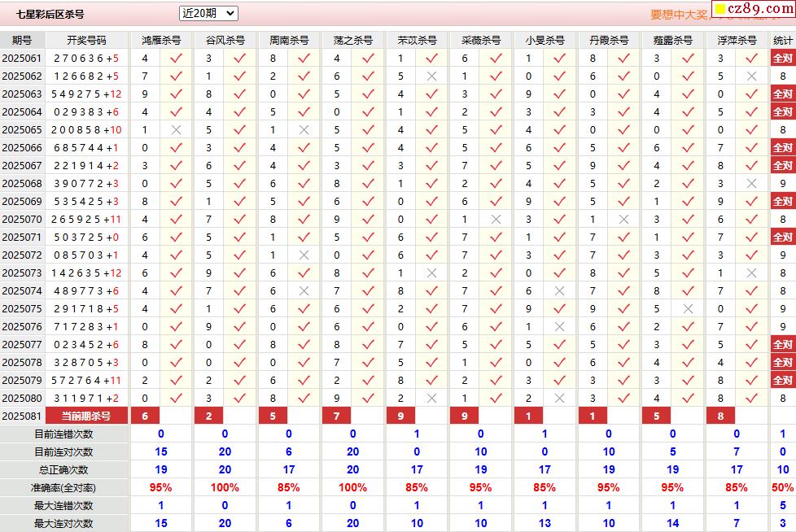Click the red check for 浮萍杀号 in row 2025080
The height and width of the screenshot is (532, 796).
click(752, 398)
